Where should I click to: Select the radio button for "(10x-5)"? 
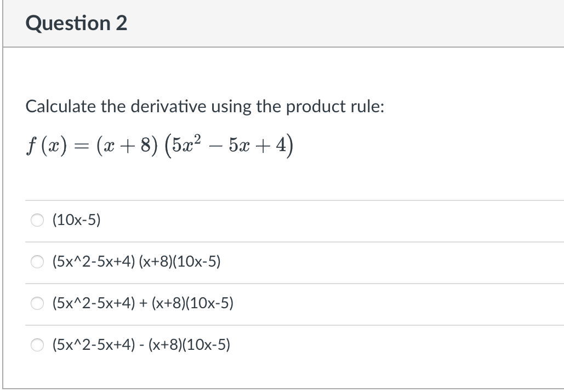coord(37,221)
